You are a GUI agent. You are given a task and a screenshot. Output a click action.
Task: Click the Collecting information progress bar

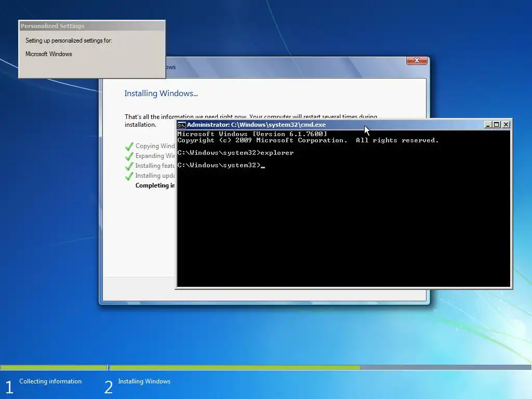pyautogui.click(x=54, y=367)
